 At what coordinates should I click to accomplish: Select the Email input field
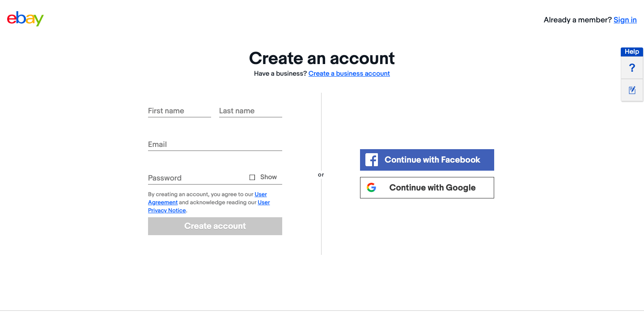point(215,144)
